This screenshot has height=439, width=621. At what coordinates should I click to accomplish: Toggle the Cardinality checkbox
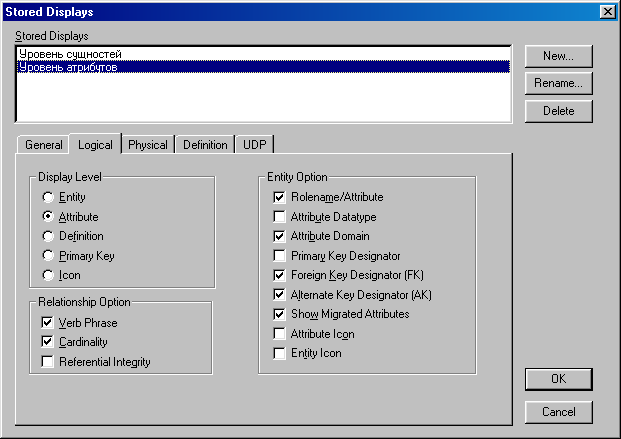pos(47,342)
